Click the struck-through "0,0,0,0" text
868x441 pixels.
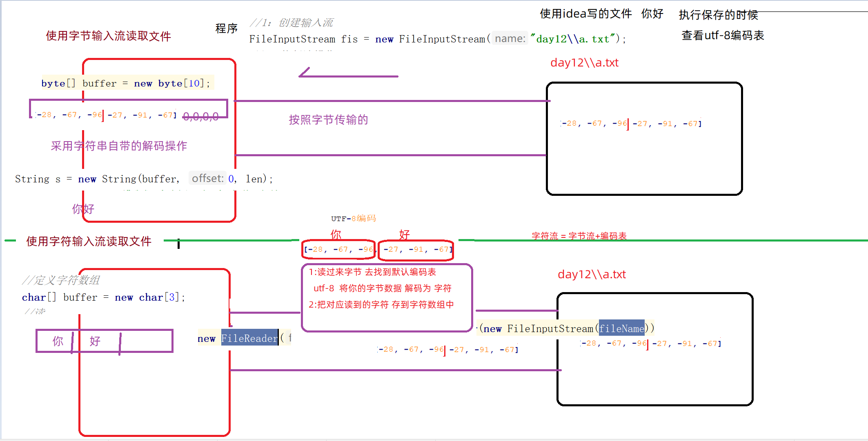click(x=200, y=117)
